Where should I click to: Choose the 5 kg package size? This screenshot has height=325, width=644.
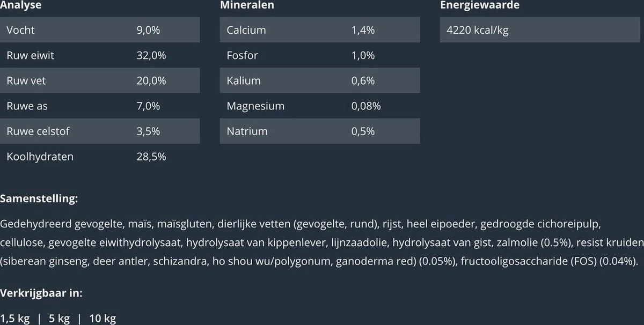click(x=59, y=319)
